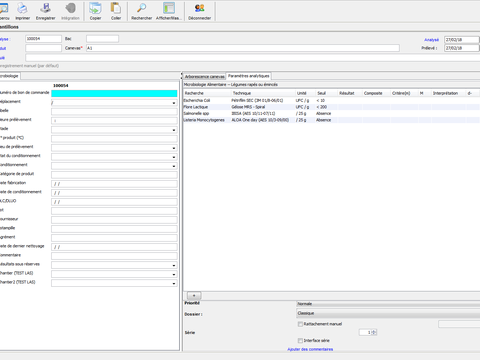Adjust the Série number stepper
Image resolution: width=480 pixels, height=360 pixels.
(x=374, y=332)
